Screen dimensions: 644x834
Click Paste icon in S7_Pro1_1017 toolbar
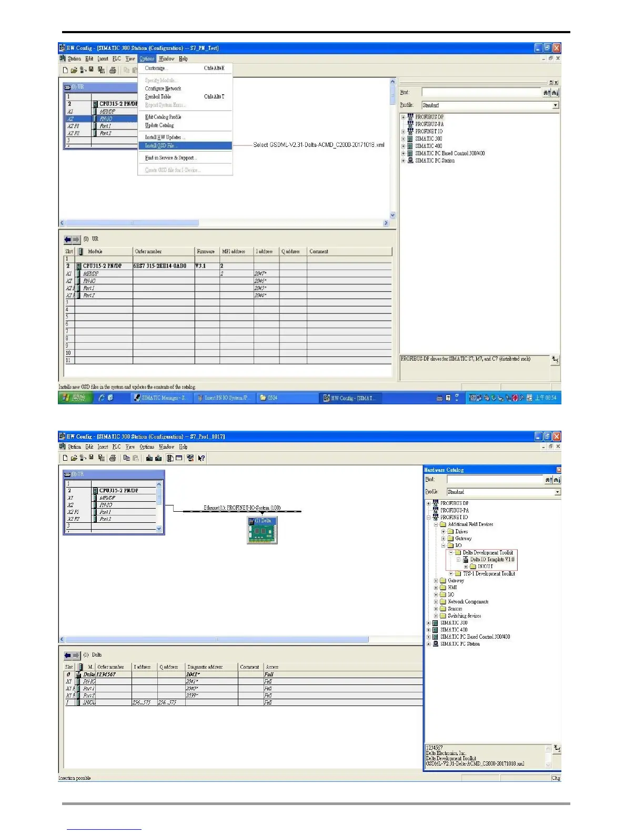pyautogui.click(x=135, y=458)
